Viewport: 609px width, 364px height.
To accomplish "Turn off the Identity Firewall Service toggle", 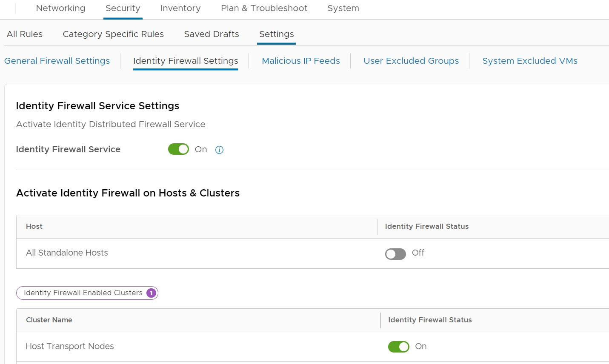I will 178,149.
